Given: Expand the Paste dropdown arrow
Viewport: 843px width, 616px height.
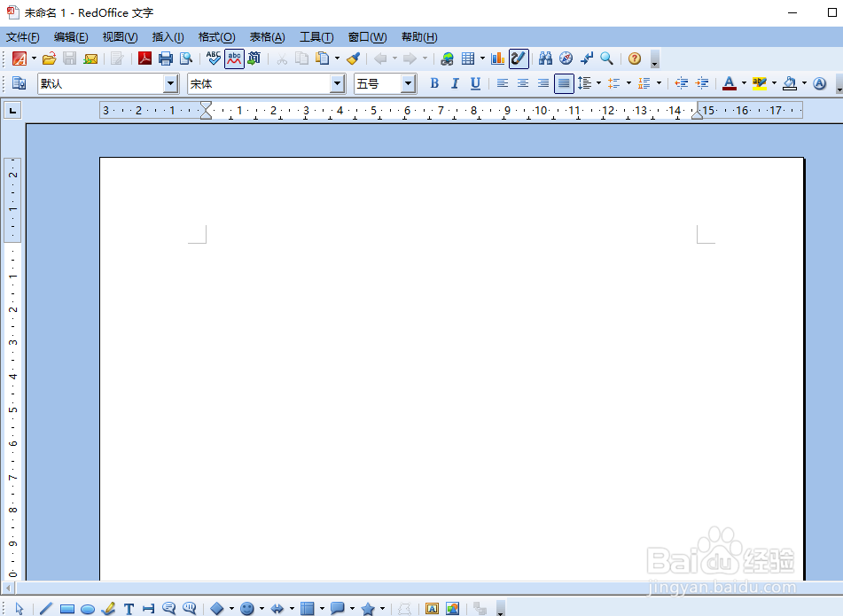Looking at the screenshot, I should pos(337,58).
